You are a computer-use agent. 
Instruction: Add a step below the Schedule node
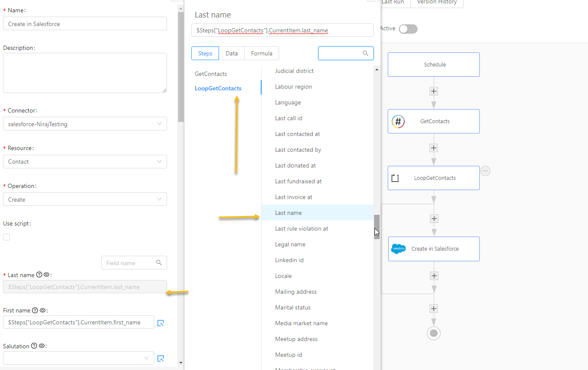point(434,91)
